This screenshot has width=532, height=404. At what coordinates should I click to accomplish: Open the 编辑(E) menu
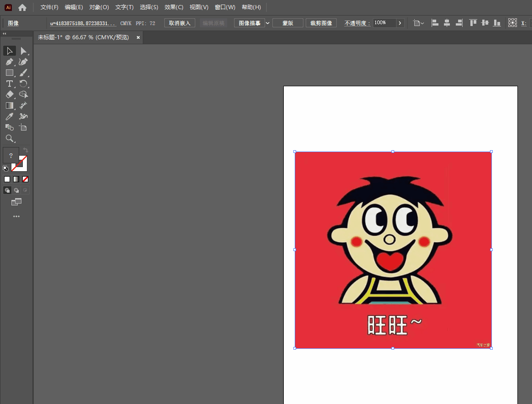coord(73,7)
